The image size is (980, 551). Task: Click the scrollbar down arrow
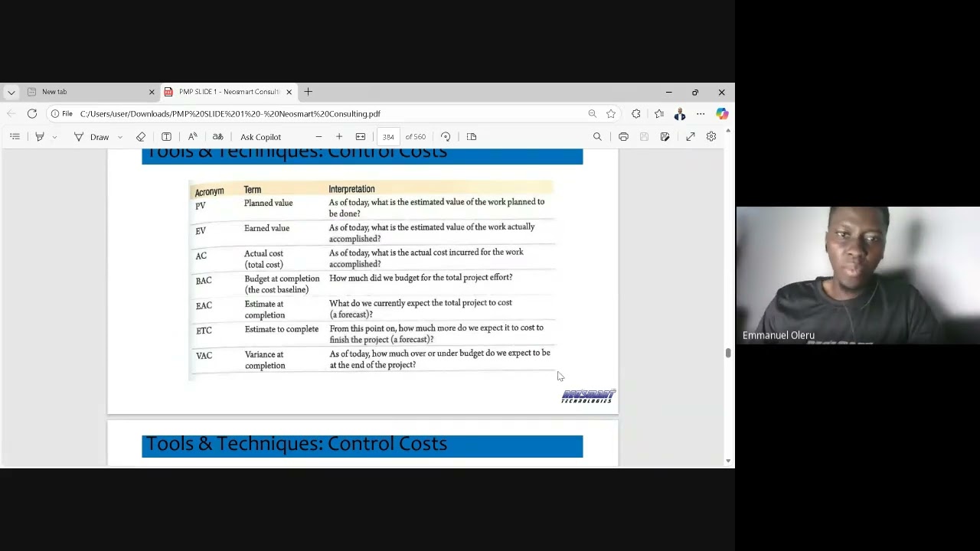pyautogui.click(x=728, y=461)
